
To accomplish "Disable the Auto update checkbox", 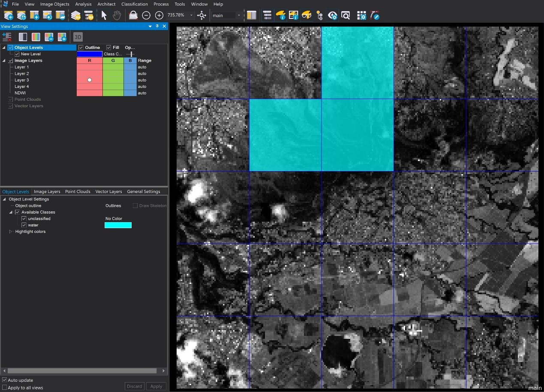I will (5, 380).
